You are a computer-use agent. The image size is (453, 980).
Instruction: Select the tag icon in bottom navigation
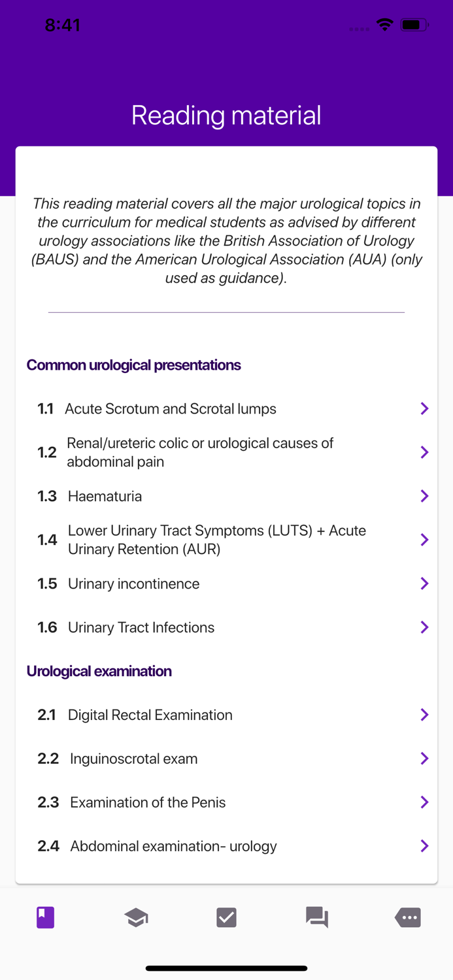pyautogui.click(x=407, y=917)
